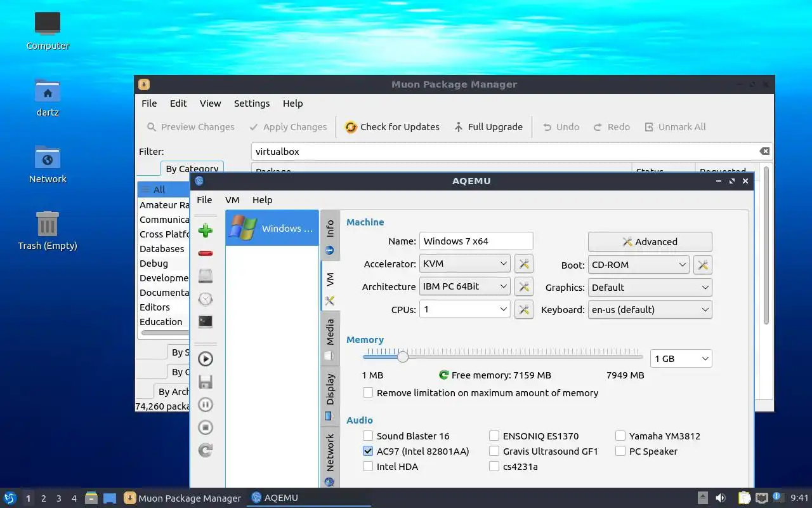Enable Yamaha YM3812 audio checkbox
The width and height of the screenshot is (812, 508).
coord(620,436)
